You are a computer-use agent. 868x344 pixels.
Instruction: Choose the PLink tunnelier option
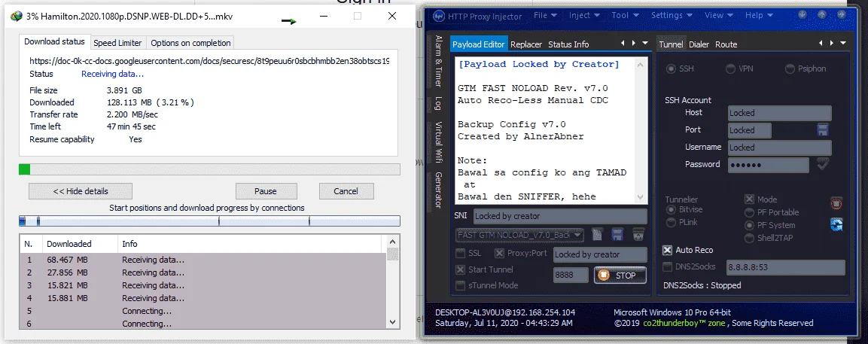[x=671, y=222]
